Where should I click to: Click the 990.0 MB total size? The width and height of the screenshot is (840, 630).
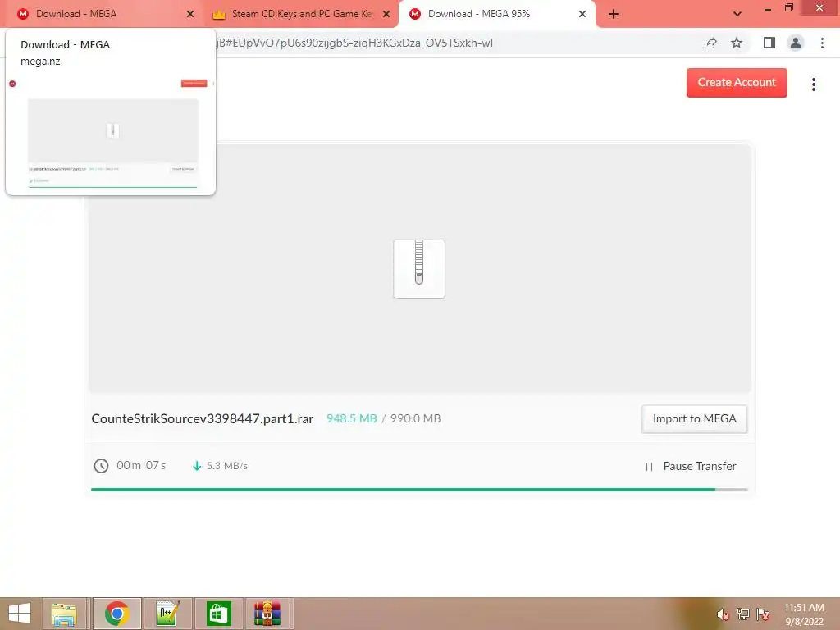[415, 418]
